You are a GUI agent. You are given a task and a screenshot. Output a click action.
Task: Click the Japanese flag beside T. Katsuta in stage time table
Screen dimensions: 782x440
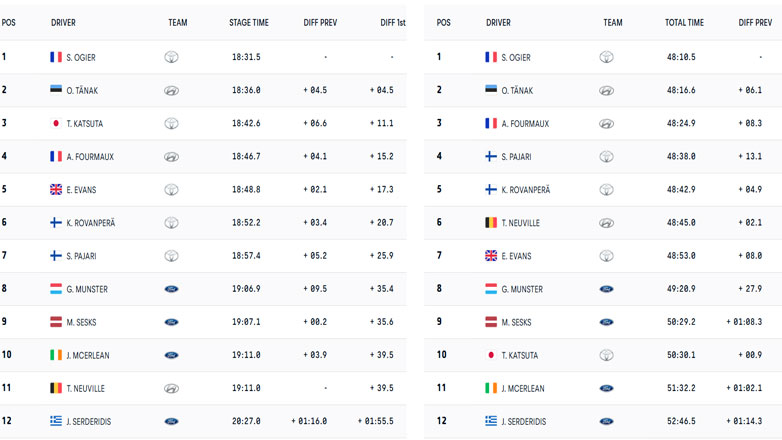[56, 124]
